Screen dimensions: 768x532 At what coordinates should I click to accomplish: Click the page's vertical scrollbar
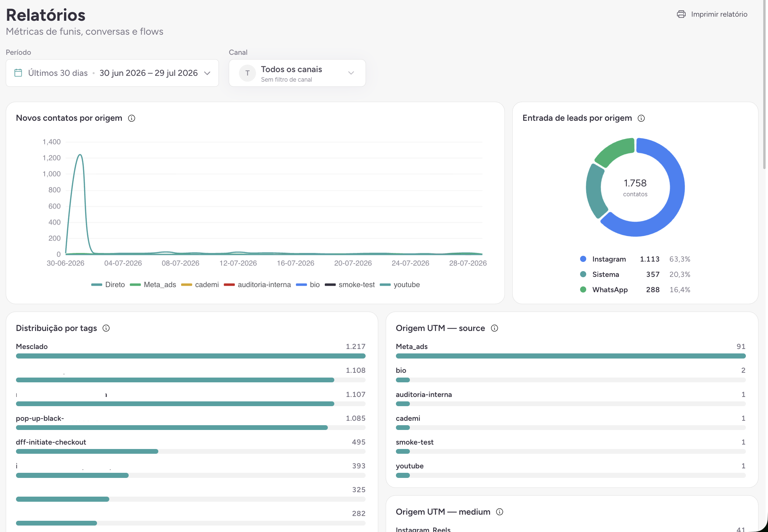pos(764,85)
